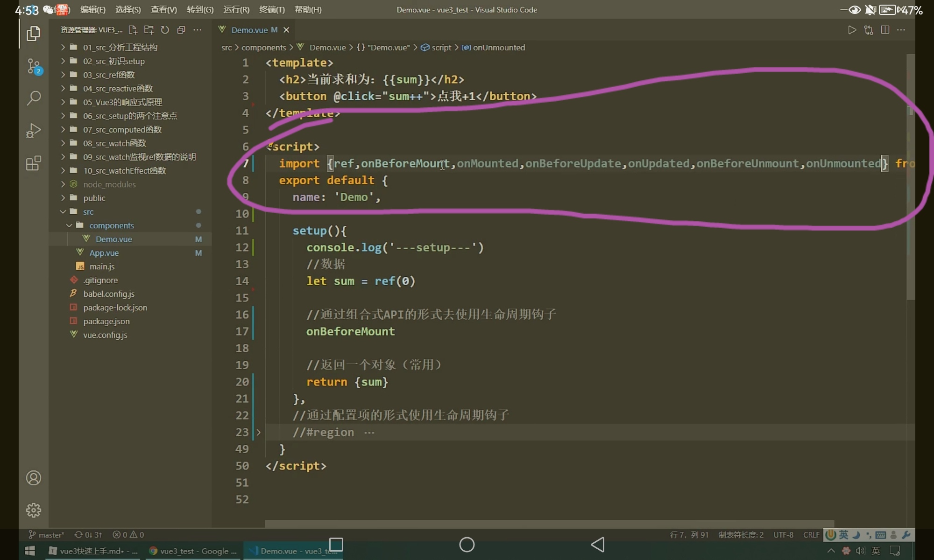This screenshot has height=560, width=934.
Task: Open the Manage settings gear
Action: click(33, 510)
